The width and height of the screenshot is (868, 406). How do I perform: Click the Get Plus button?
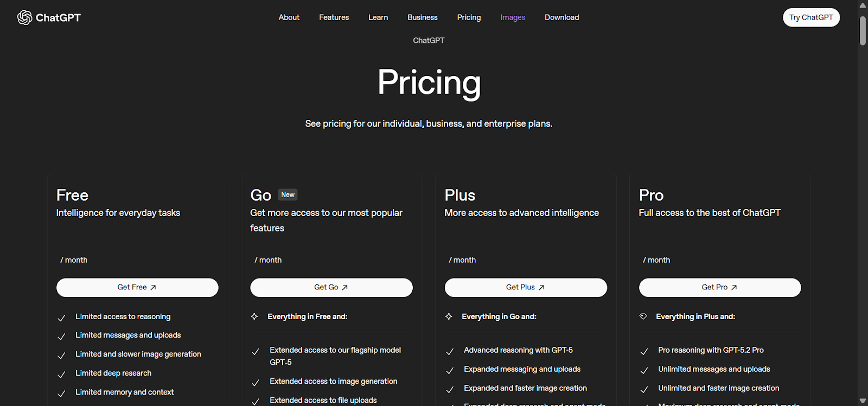525,288
